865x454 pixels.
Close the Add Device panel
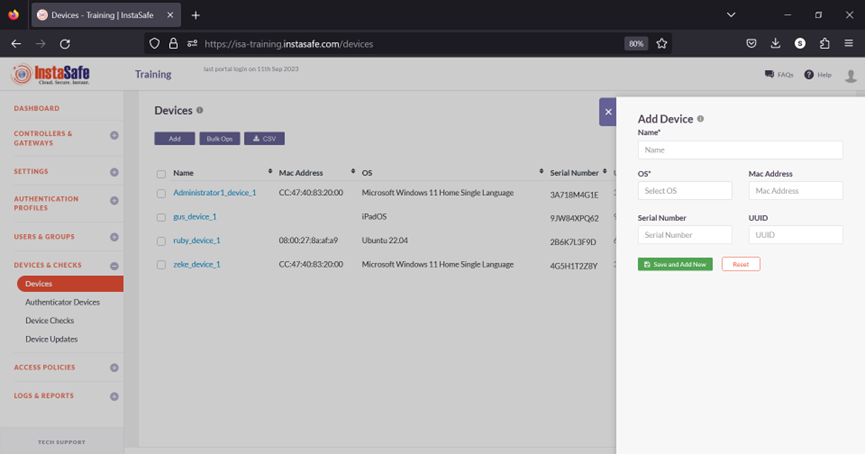point(608,112)
